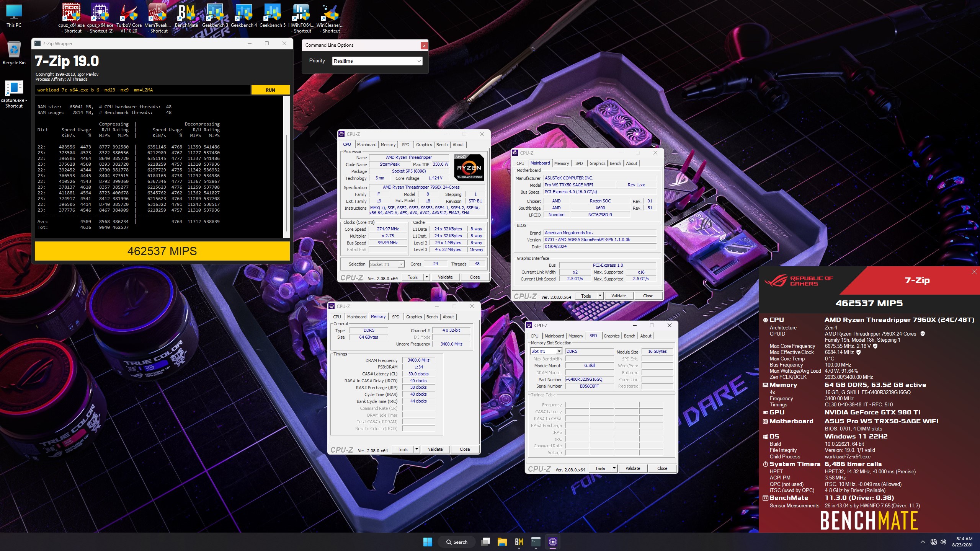The image size is (980, 551).
Task: Click the yellow RUN button in 7-Zip Wrapper
Action: [270, 90]
